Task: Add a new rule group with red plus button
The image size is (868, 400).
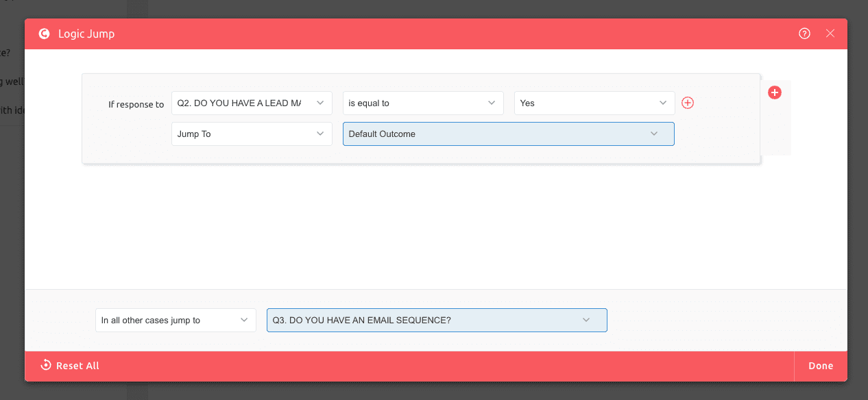Action: point(775,92)
